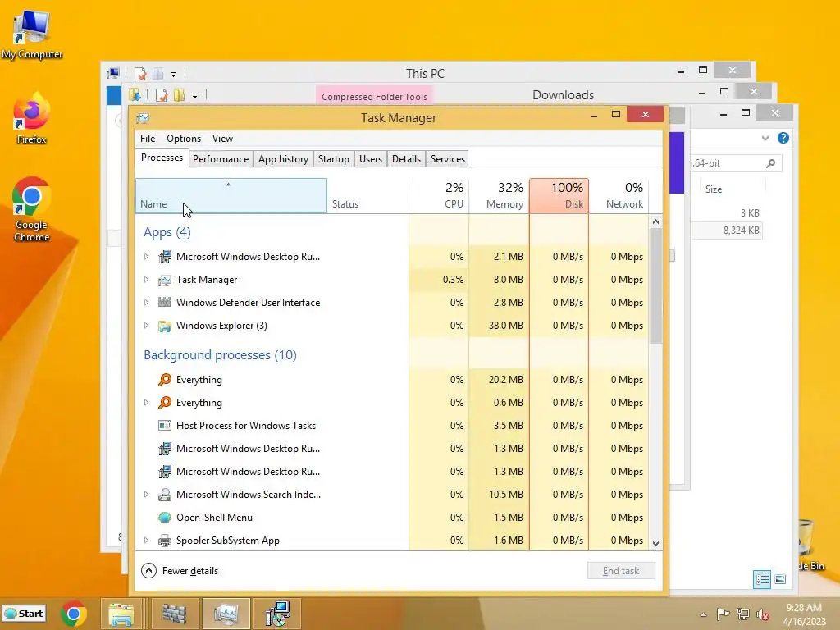This screenshot has height=630, width=840.
Task: Click the taskbar clock and date
Action: (x=804, y=614)
